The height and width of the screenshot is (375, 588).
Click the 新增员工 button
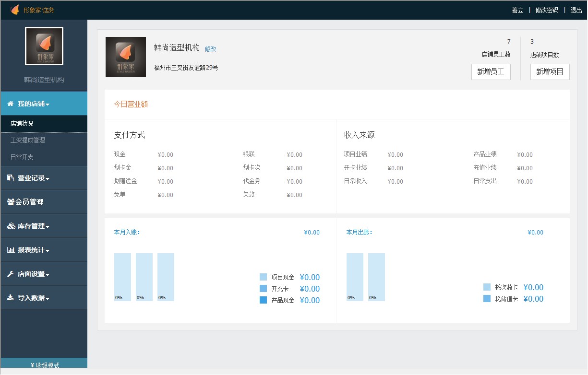click(x=491, y=71)
